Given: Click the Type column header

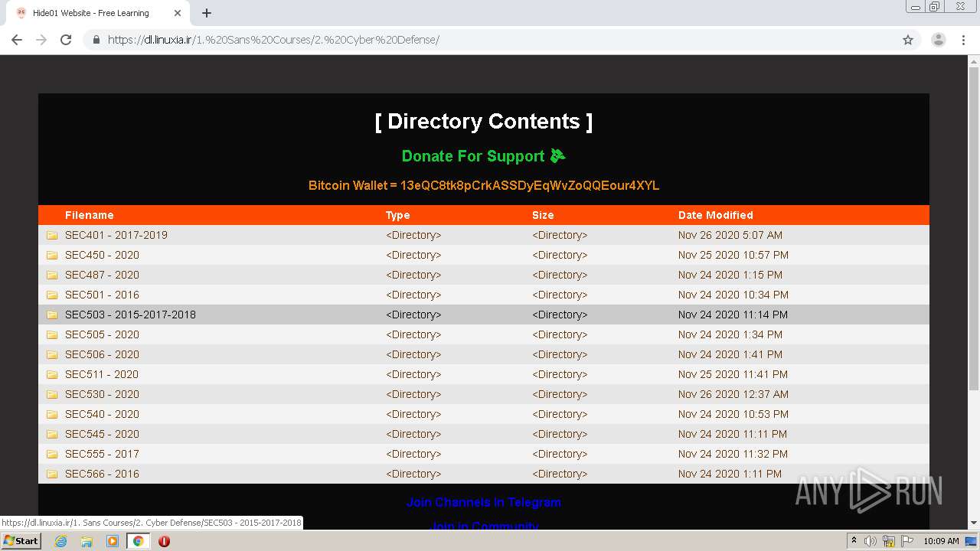Looking at the screenshot, I should (x=398, y=215).
